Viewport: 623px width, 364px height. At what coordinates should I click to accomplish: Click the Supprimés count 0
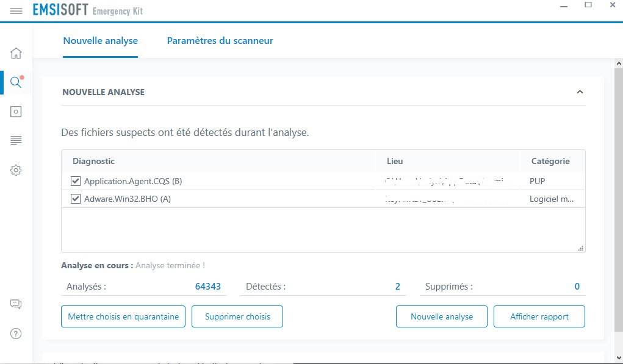pyautogui.click(x=577, y=287)
